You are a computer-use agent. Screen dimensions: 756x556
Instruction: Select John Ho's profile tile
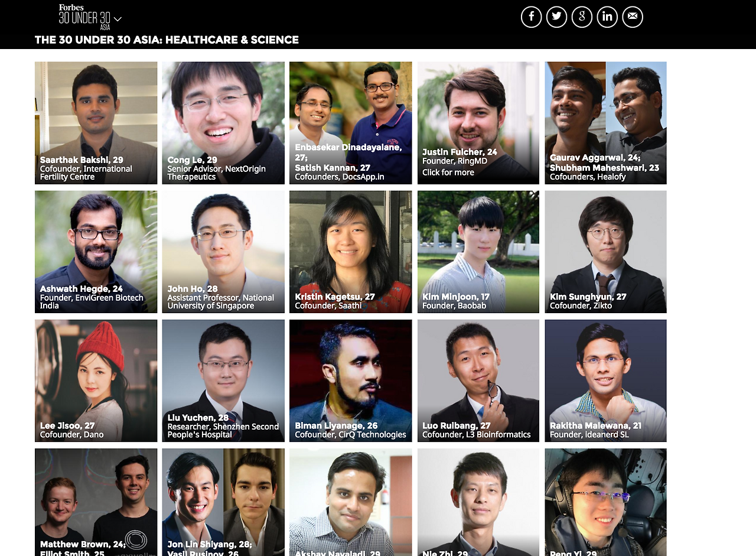tap(223, 252)
